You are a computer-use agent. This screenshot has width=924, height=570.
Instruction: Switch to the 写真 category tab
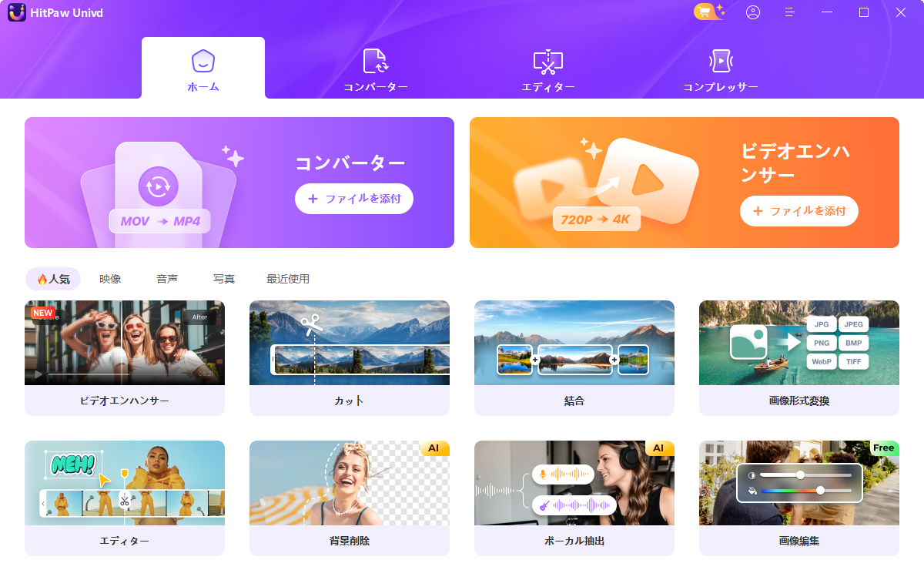(x=224, y=279)
